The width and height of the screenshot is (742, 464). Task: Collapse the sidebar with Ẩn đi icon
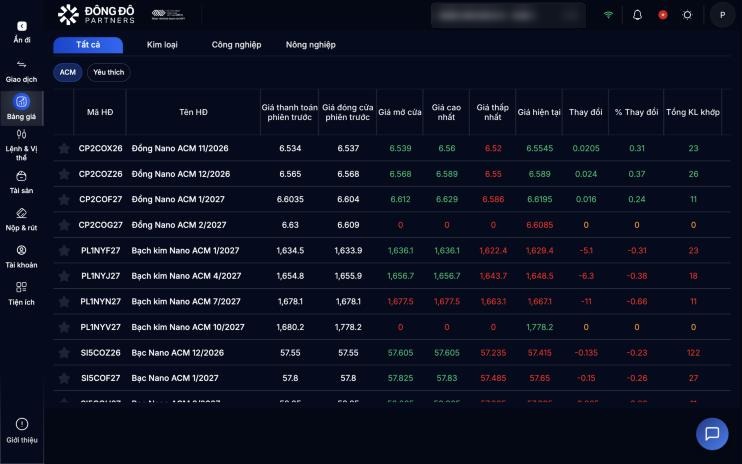22,32
